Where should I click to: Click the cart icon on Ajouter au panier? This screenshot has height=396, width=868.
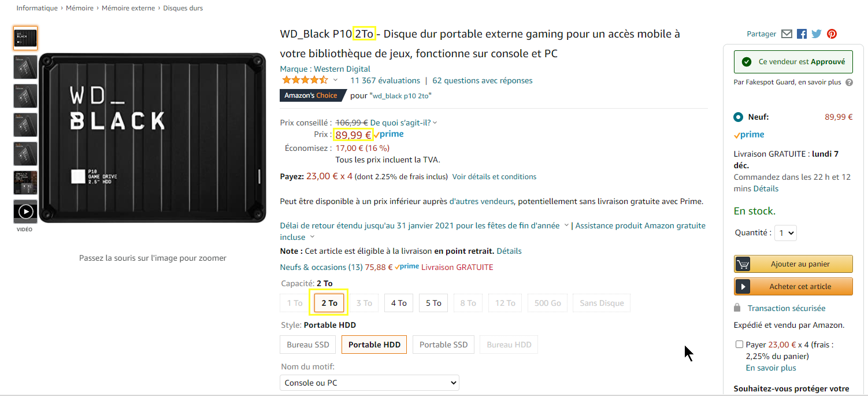click(743, 264)
